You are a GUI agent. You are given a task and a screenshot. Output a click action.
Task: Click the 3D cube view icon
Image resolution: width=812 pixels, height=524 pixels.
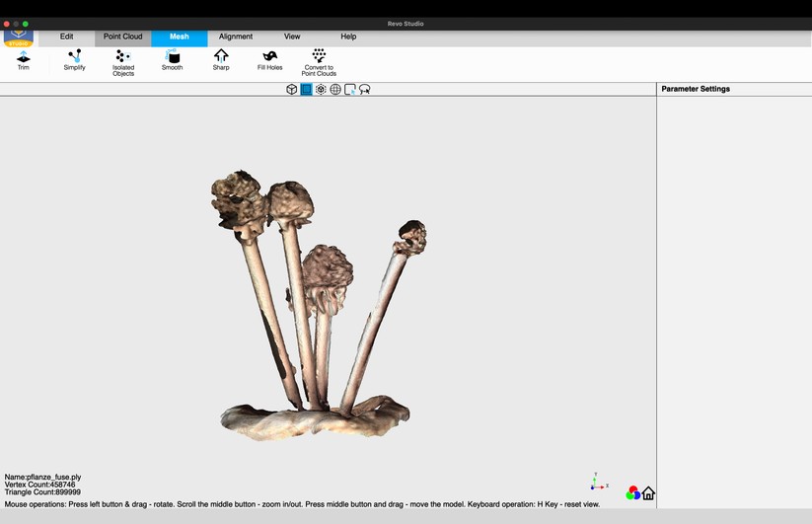click(x=292, y=89)
